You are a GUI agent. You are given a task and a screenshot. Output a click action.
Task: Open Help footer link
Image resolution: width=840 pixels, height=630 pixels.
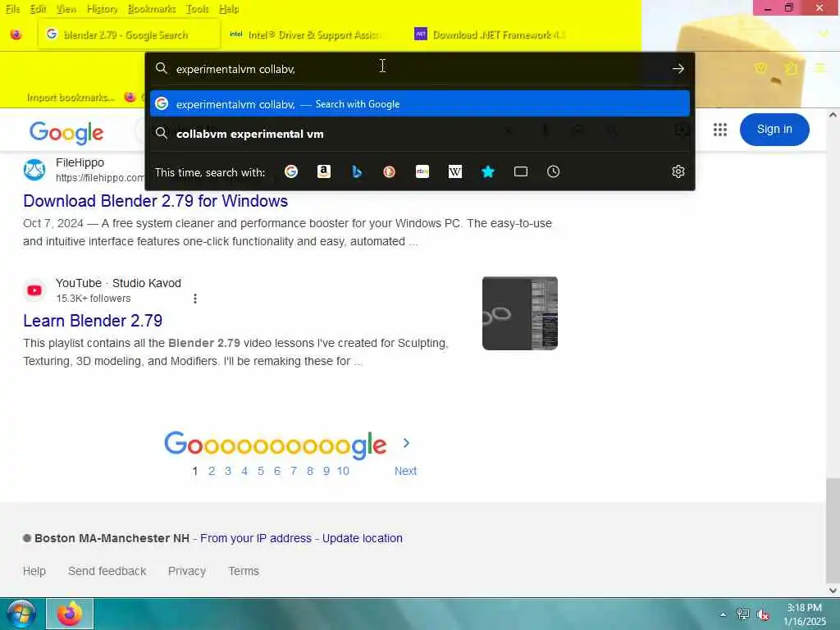(34, 571)
